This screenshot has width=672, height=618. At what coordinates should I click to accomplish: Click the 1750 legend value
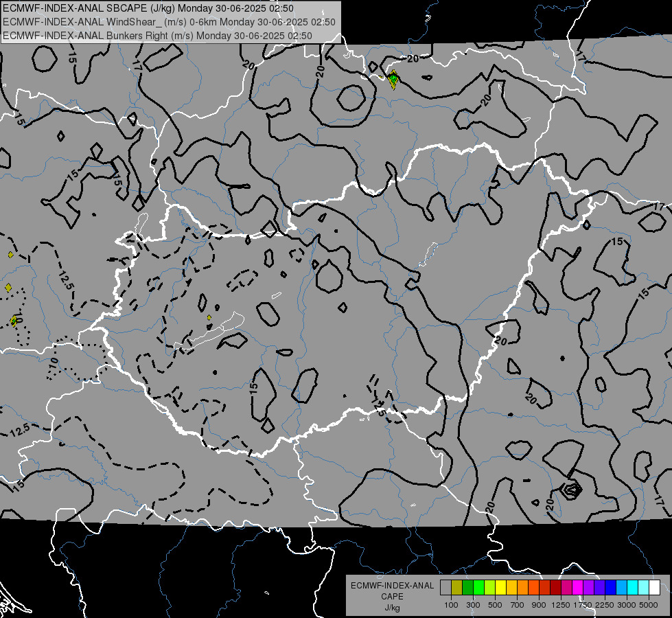[583, 605]
